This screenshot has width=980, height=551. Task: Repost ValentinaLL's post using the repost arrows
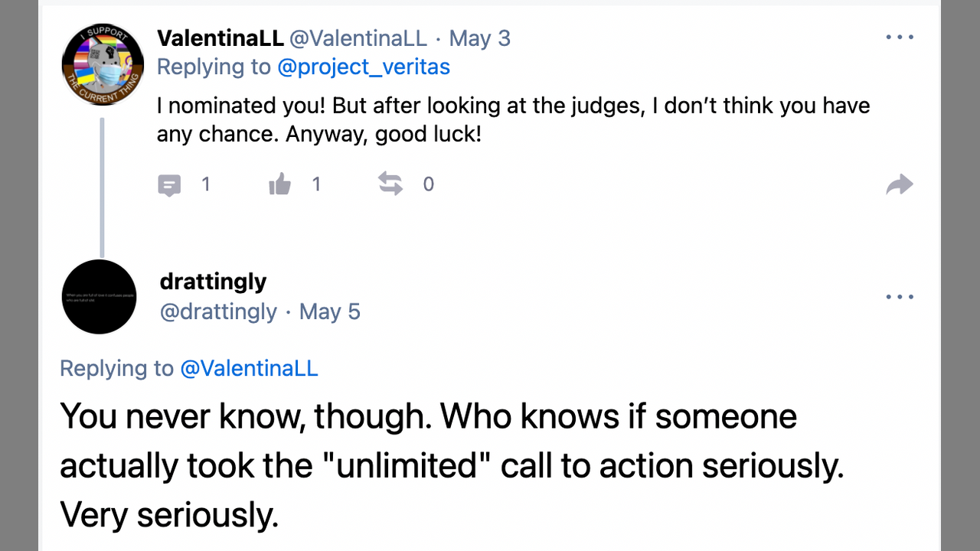[390, 184]
